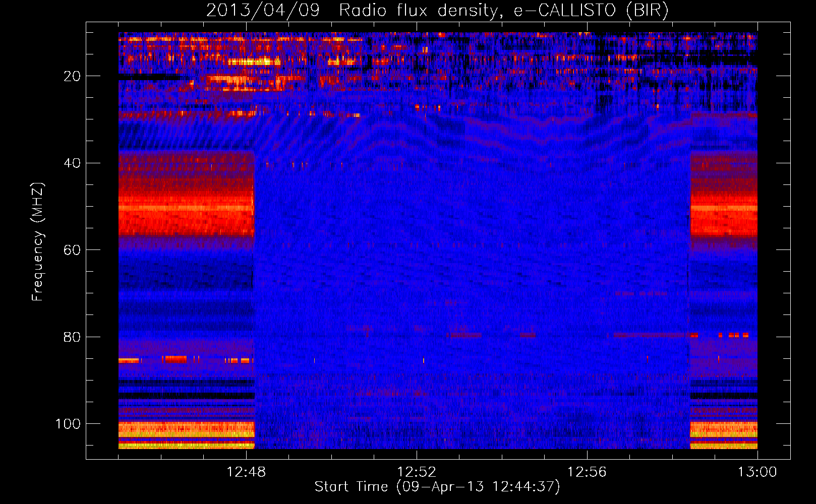Viewport: 816px width, 504px height.
Task: Click the '100' frequency tick label
Action: click(68, 424)
